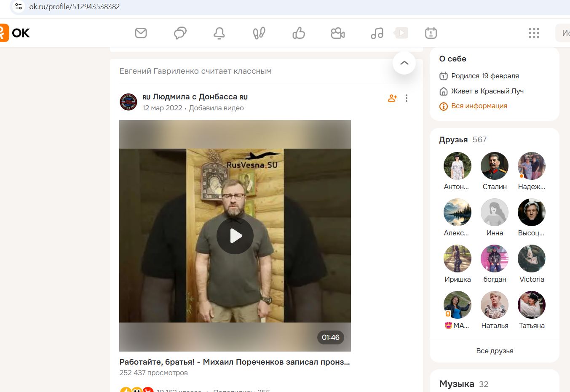Open the Друзья 567 heading
This screenshot has height=392, width=570.
coord(463,139)
